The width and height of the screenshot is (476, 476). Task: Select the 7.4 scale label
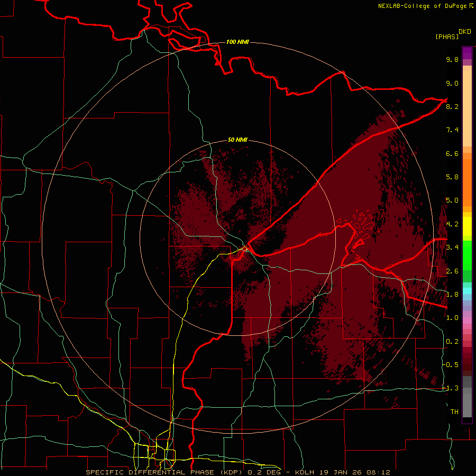pyautogui.click(x=452, y=130)
